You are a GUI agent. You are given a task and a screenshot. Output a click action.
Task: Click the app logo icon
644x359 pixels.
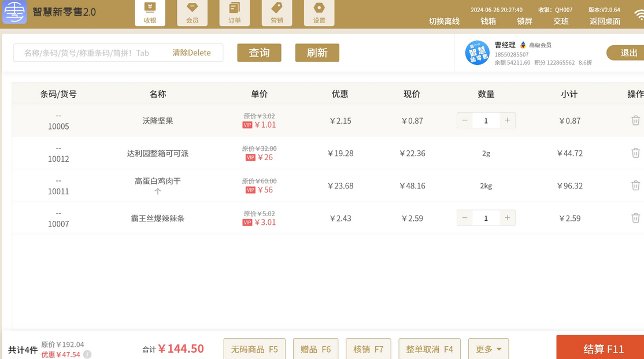14,12
